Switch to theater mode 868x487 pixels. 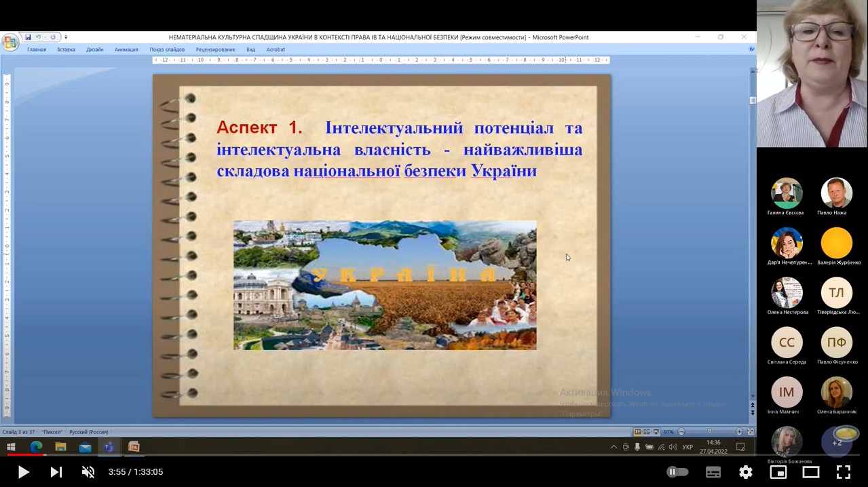(811, 472)
